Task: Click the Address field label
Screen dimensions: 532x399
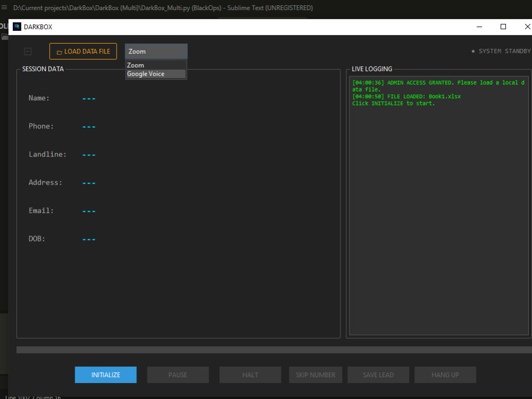Action: [x=45, y=182]
